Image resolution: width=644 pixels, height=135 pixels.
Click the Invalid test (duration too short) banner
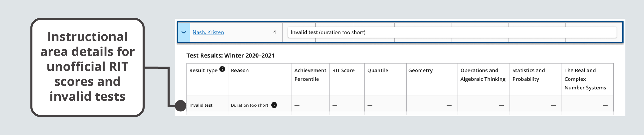pos(327,32)
